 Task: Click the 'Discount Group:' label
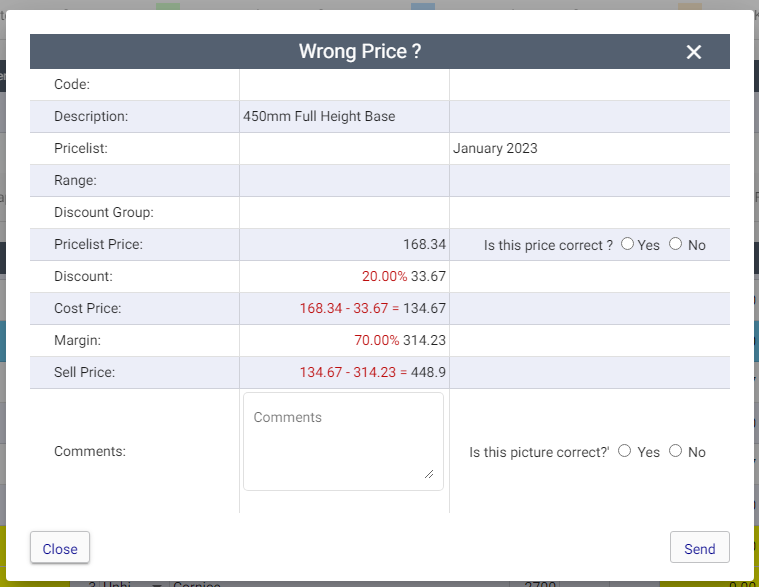(x=104, y=212)
